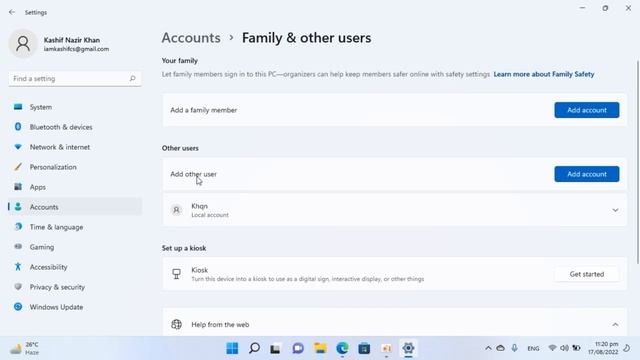Viewport: 640px width, 360px height.
Task: Click the Help from the web globe icon
Action: [x=176, y=324]
